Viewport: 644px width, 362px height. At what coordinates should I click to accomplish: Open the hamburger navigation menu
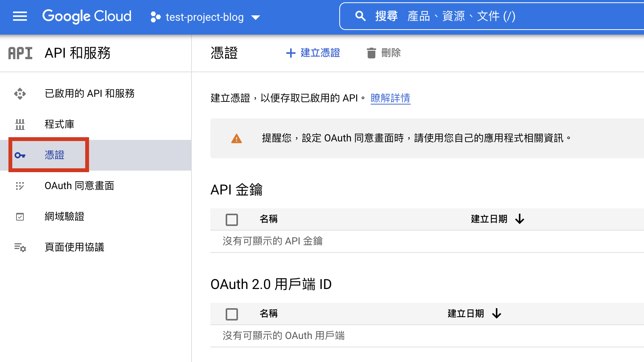(20, 17)
